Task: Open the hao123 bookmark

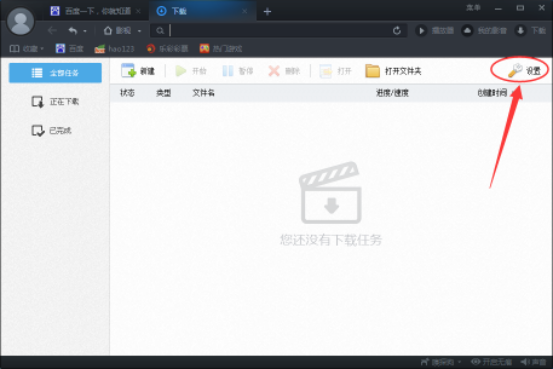Action: [115, 49]
